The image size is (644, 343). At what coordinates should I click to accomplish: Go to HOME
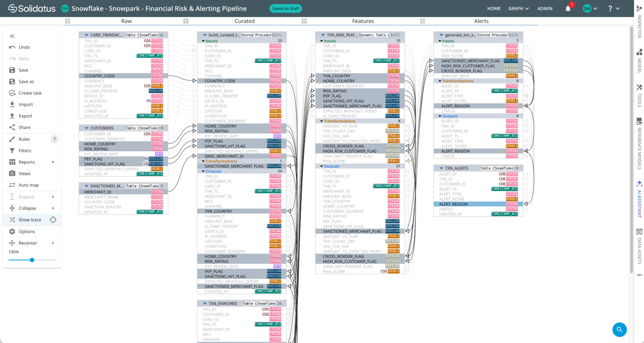[x=494, y=9]
